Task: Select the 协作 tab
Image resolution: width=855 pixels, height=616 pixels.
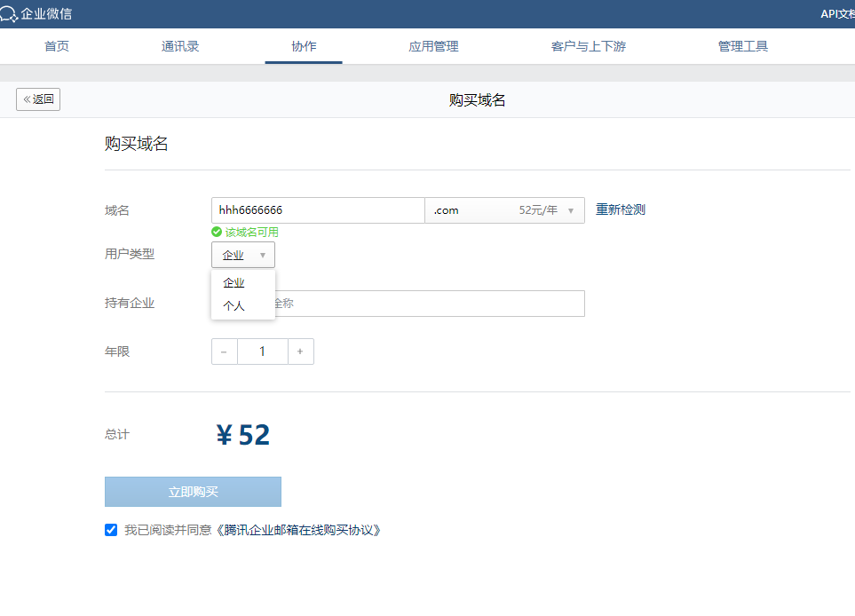Action: coord(304,46)
